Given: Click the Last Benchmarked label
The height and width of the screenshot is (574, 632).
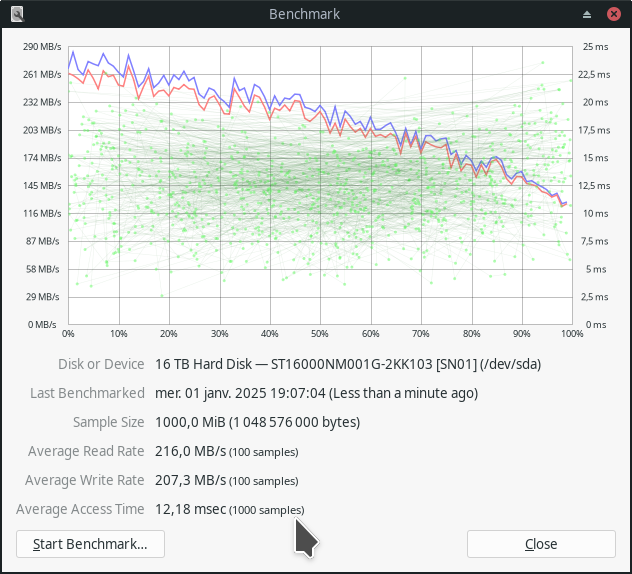Looking at the screenshot, I should click(x=87, y=393).
